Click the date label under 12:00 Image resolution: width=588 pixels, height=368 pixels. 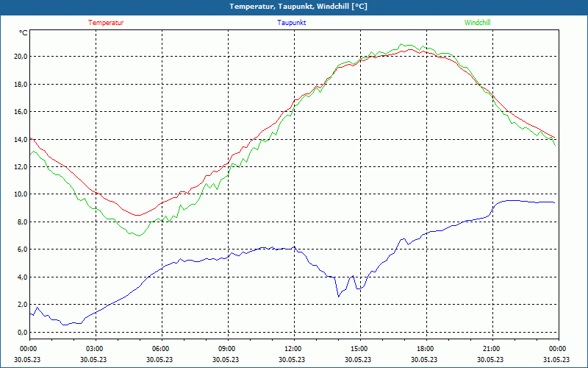pos(292,359)
